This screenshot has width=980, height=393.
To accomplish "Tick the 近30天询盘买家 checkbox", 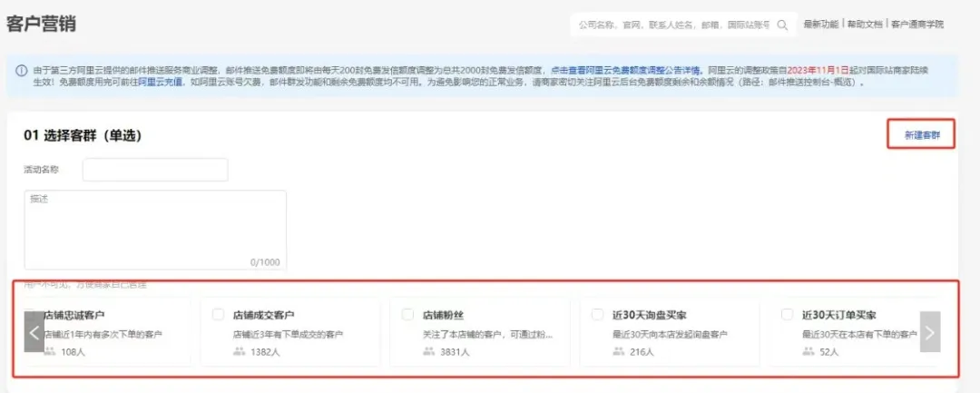I will coord(598,314).
